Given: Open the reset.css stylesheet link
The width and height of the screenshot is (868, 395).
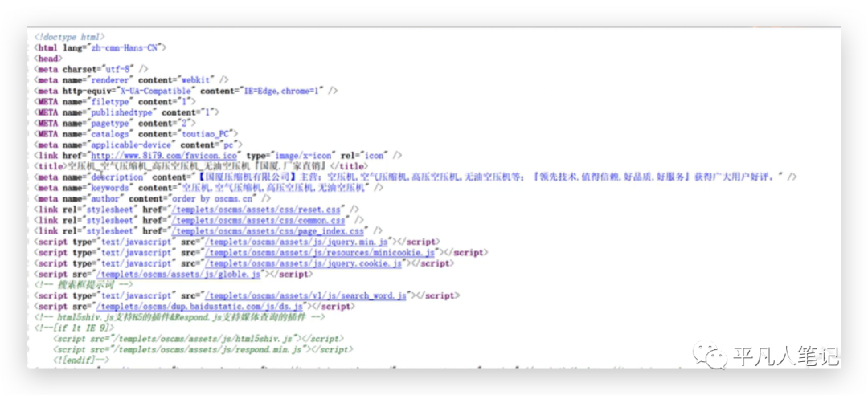Looking at the screenshot, I should coord(256,210).
